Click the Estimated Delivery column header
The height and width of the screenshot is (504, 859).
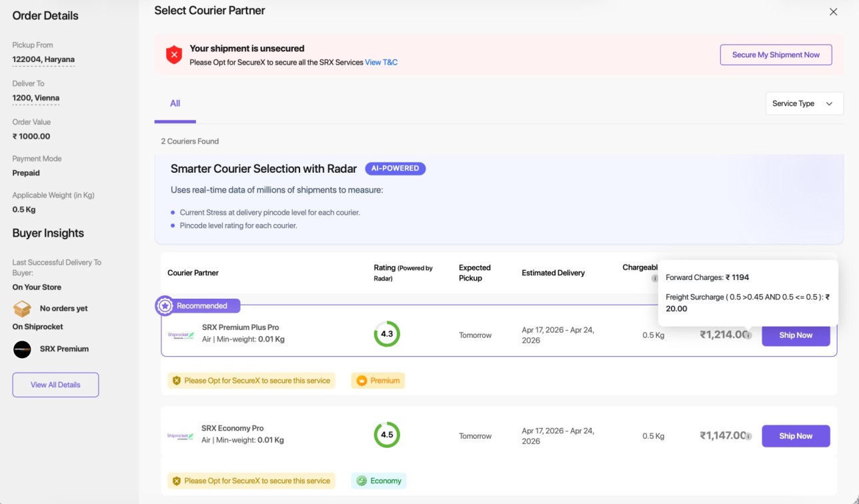coord(553,273)
